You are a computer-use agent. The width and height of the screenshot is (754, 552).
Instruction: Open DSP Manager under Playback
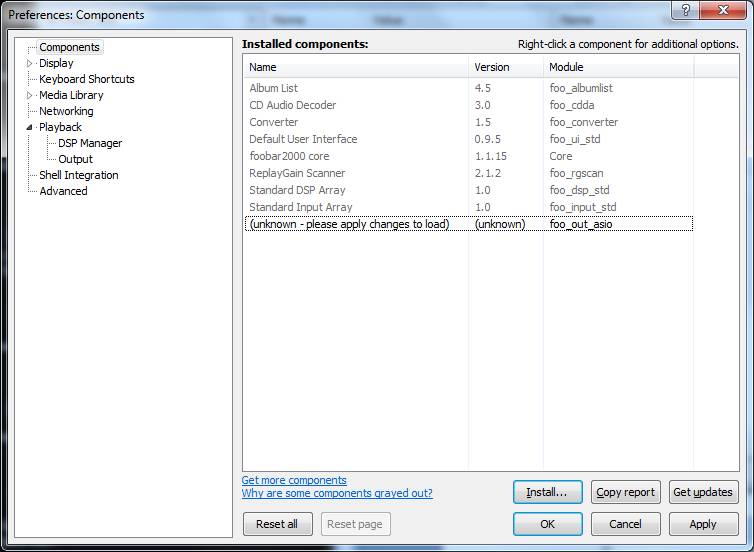pos(90,143)
